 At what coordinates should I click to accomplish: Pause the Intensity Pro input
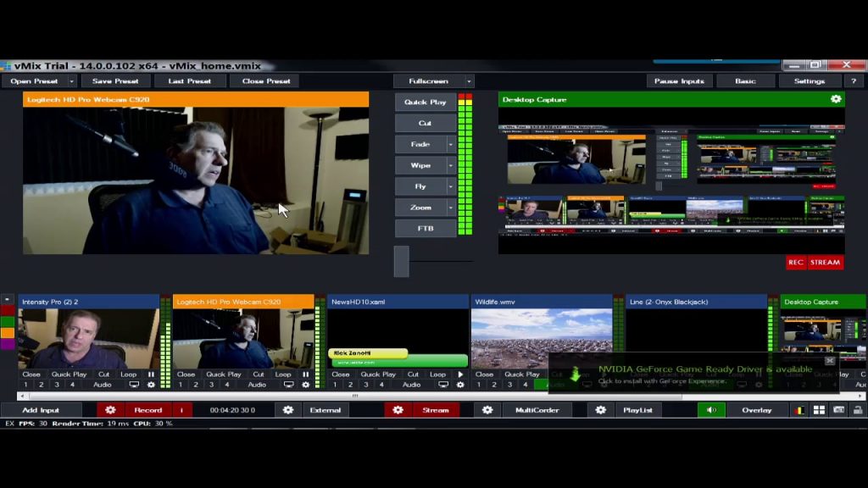(x=151, y=374)
